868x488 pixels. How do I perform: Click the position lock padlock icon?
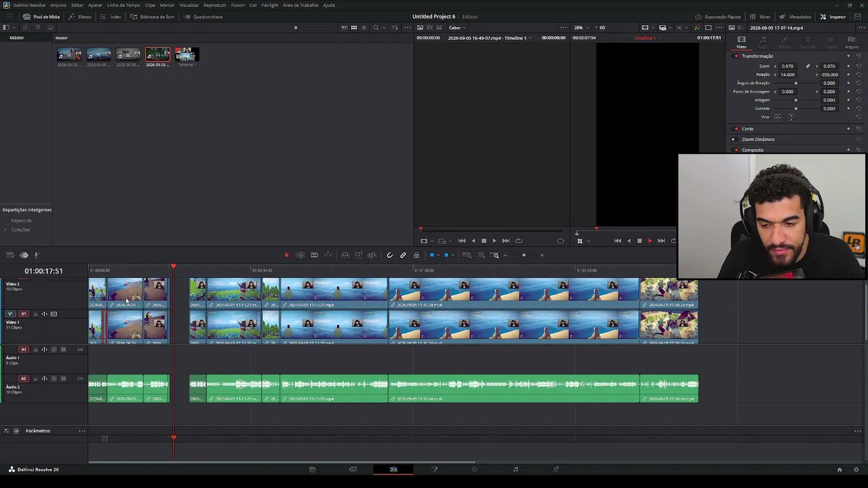(416, 255)
